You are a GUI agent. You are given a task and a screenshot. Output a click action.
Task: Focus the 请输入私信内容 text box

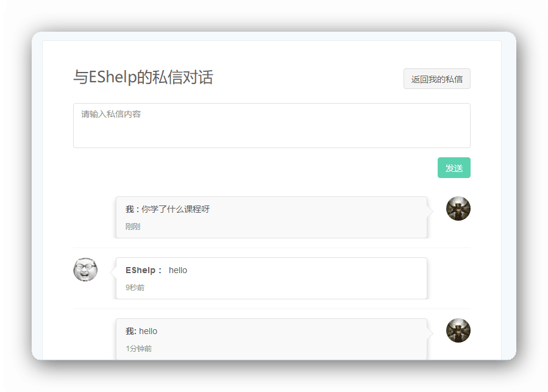tap(271, 126)
